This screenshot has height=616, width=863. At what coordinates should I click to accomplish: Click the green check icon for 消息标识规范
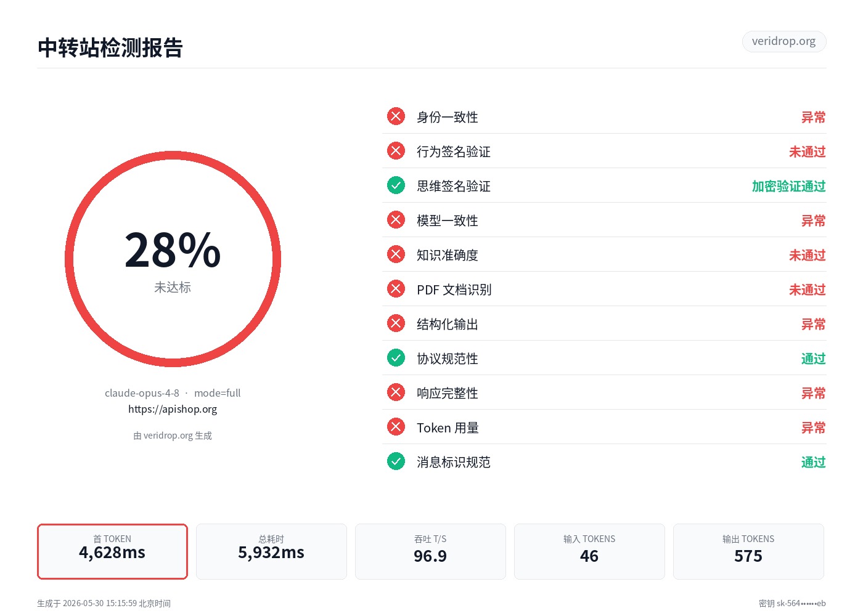396,461
